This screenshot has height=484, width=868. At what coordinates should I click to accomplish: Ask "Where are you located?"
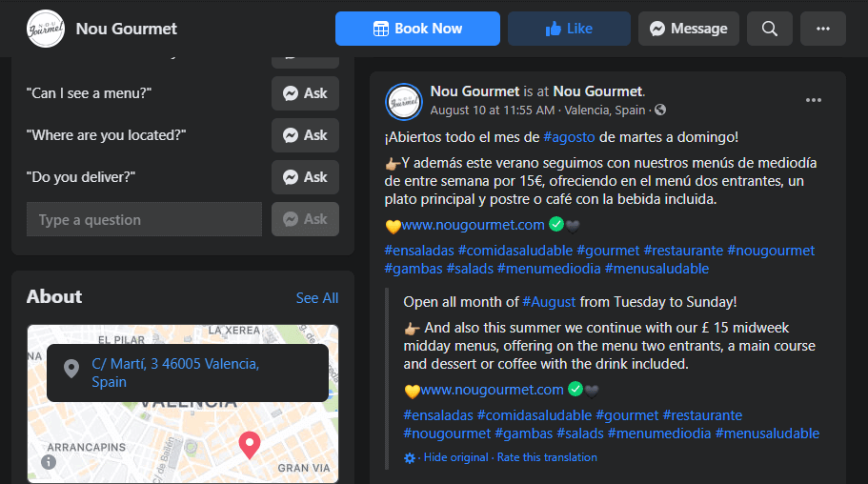click(305, 135)
